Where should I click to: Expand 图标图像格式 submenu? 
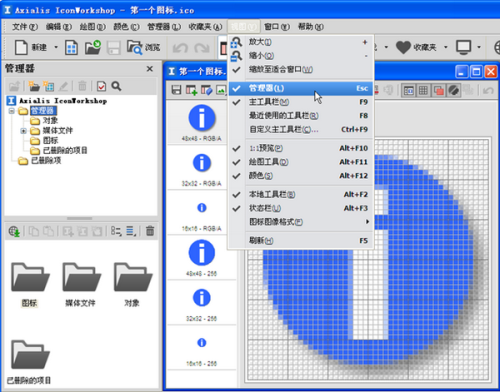(x=300, y=222)
